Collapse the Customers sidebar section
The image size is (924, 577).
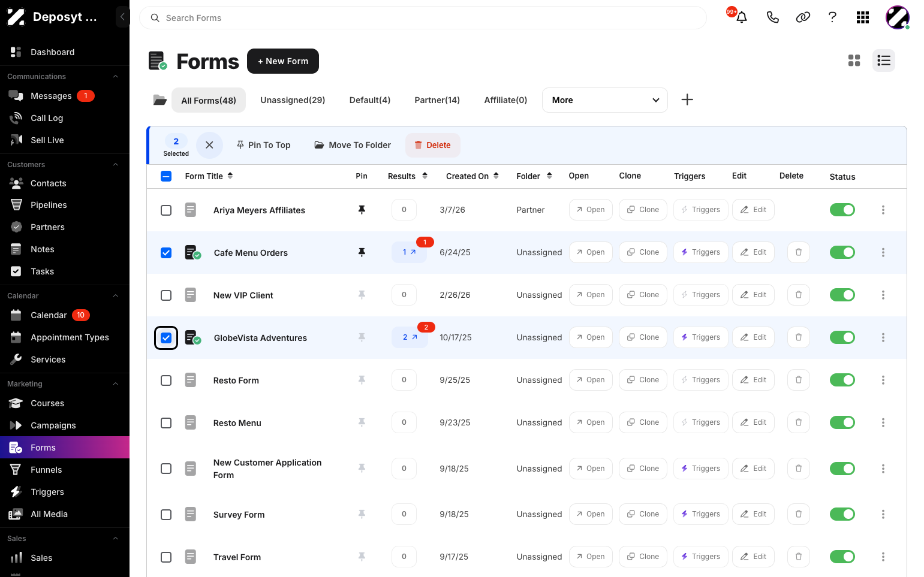116,165
